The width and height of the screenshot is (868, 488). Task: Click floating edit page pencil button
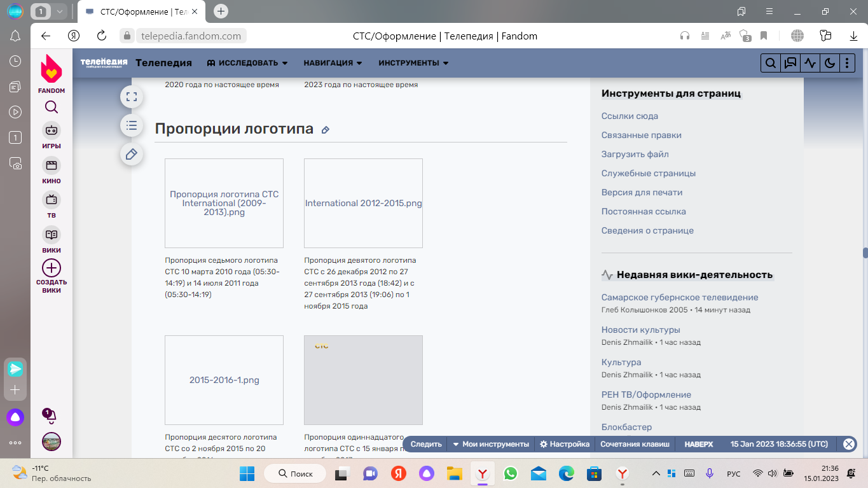132,154
